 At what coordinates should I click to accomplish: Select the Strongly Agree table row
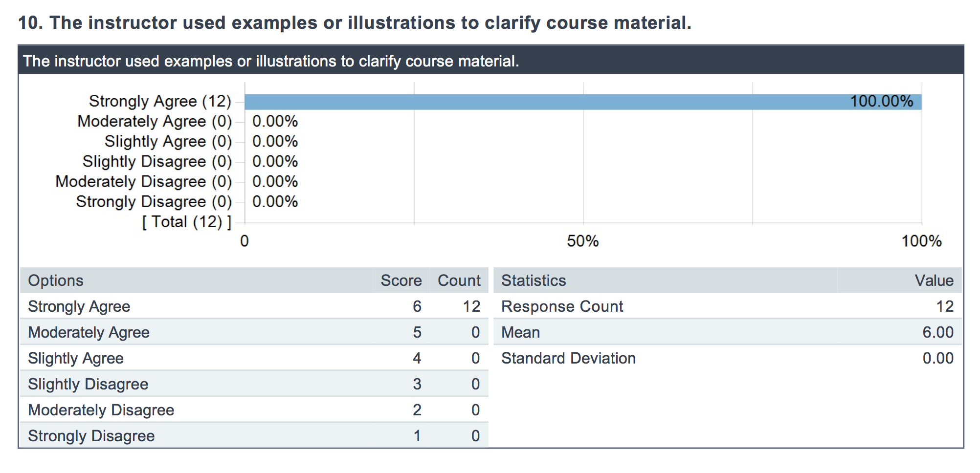(x=254, y=306)
